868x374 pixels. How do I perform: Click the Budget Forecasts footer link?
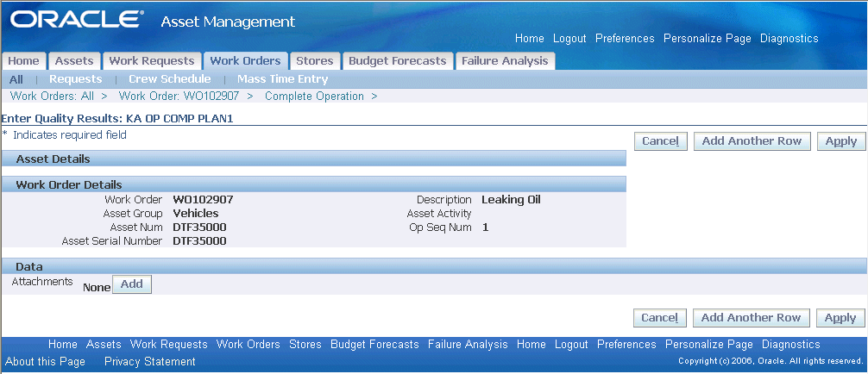tap(374, 344)
